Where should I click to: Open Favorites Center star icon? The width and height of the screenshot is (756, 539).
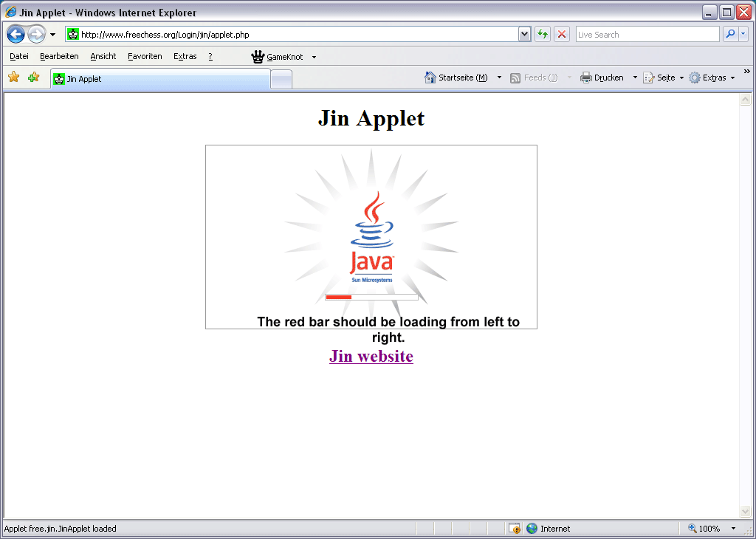pyautogui.click(x=13, y=77)
